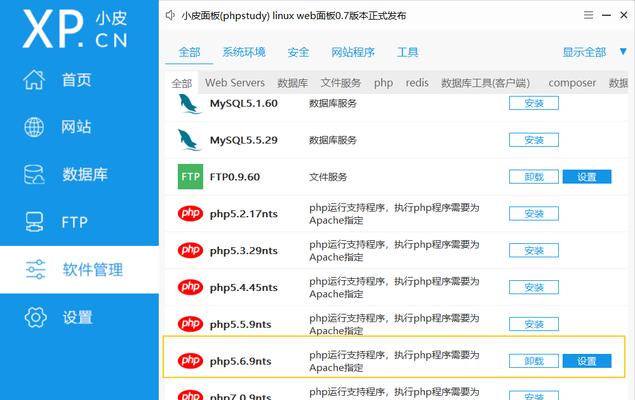Select the FTP0.9.60 name text
The image size is (635, 400).
[234, 177]
